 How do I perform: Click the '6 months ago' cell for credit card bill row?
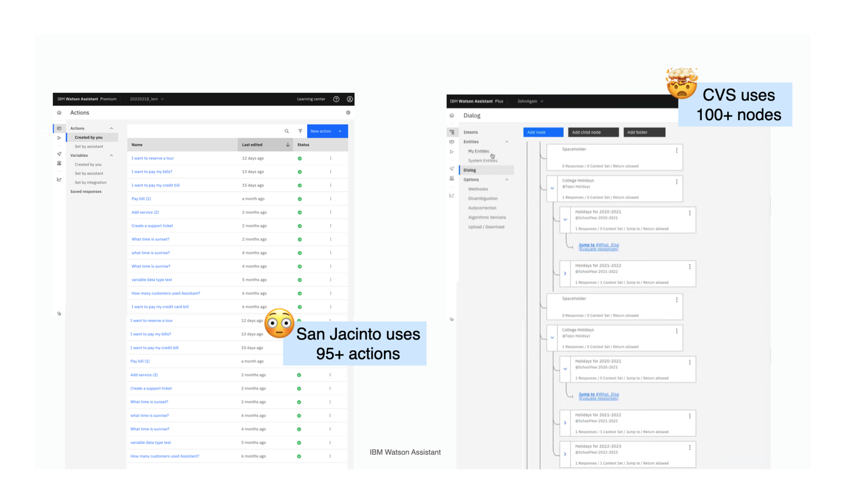pyautogui.click(x=254, y=307)
